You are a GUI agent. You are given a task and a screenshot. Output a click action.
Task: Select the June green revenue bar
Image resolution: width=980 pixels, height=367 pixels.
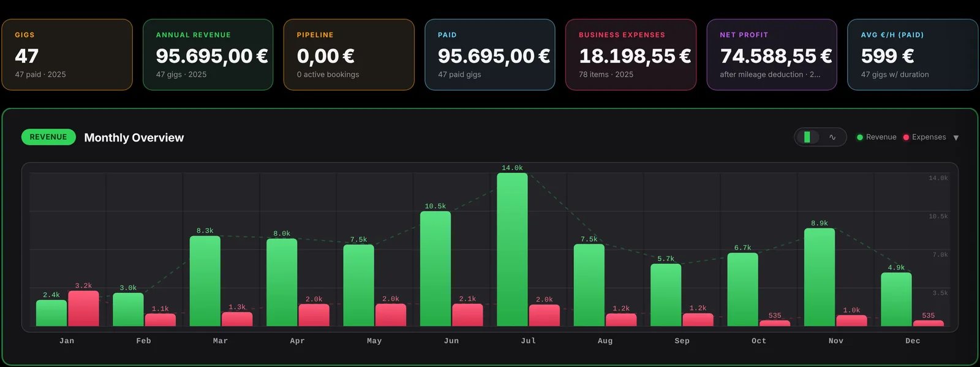point(435,268)
